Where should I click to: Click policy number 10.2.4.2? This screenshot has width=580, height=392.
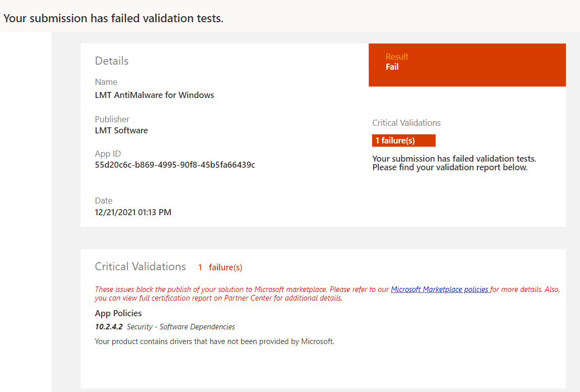[109, 327]
